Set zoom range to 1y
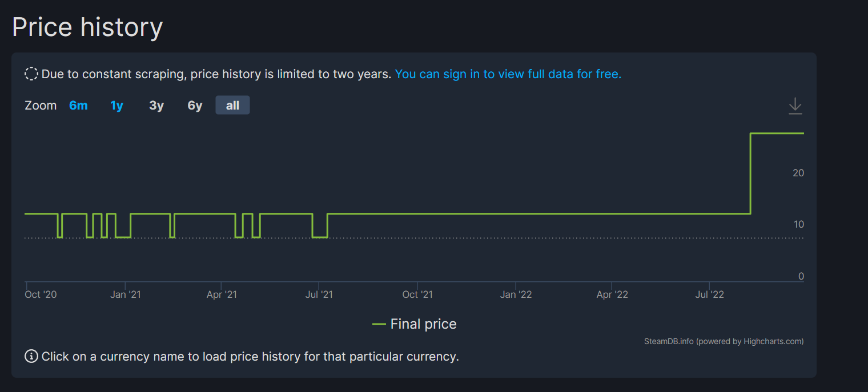 pos(117,106)
